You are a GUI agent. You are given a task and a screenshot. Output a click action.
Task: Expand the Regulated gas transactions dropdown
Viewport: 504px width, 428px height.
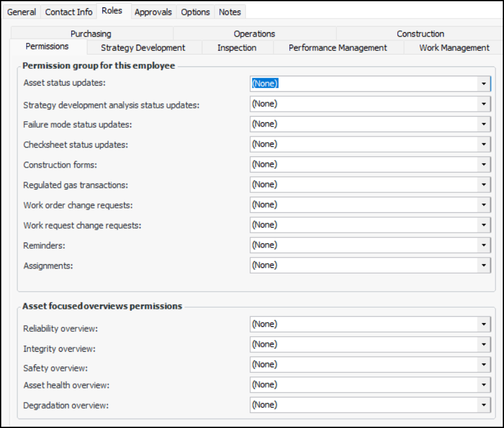484,185
